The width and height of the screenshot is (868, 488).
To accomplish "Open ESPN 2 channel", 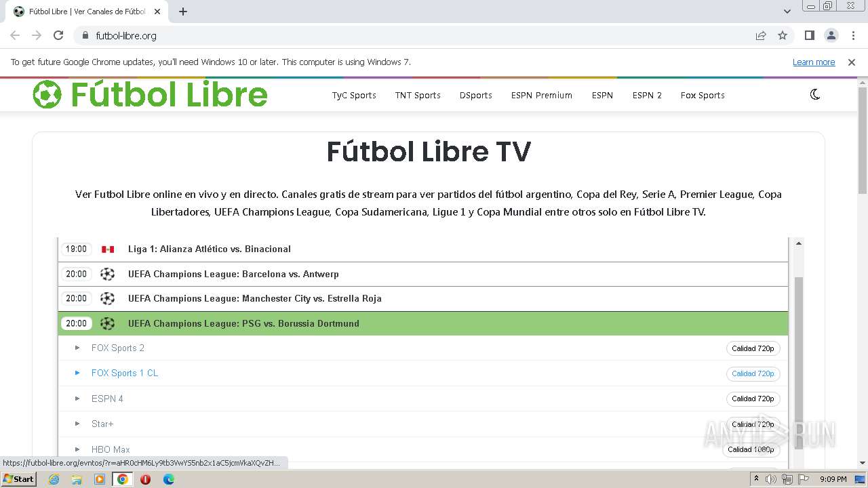I will pyautogui.click(x=647, y=95).
